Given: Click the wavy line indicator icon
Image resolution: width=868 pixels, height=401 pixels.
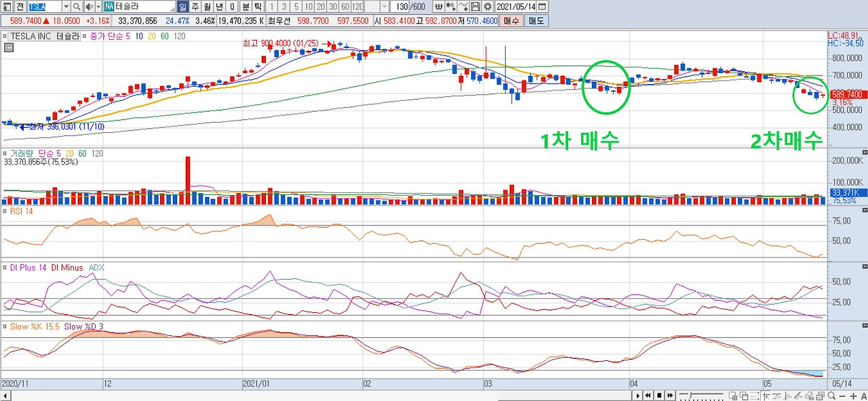Looking at the screenshot, I should click(777, 396).
